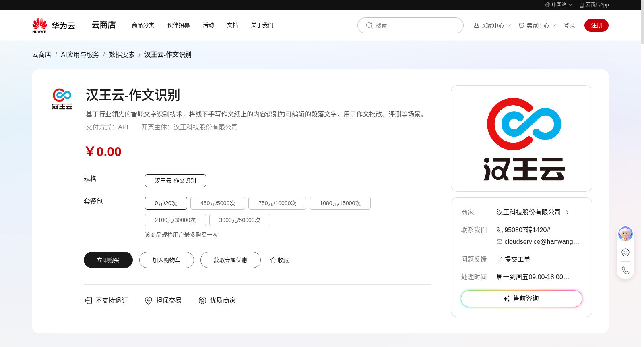Click the 立即购买 button
Screen dimensions: 644x347
coord(108,260)
